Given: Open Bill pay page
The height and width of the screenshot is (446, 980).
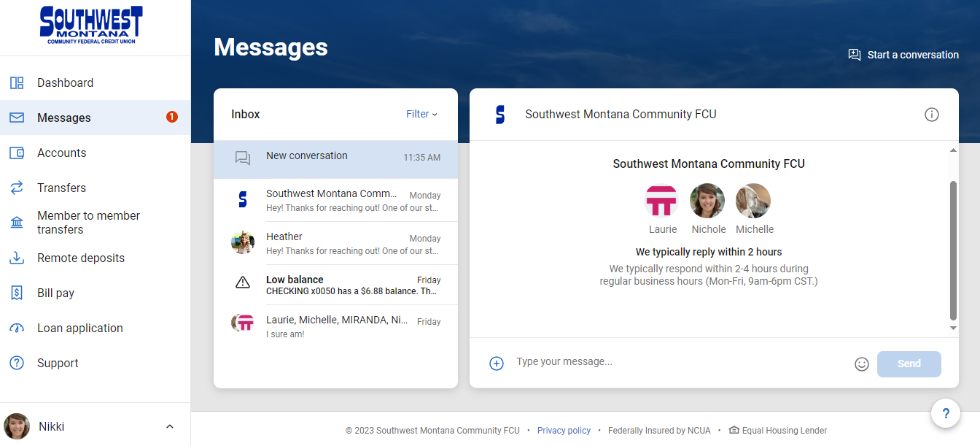Looking at the screenshot, I should point(95,293).
